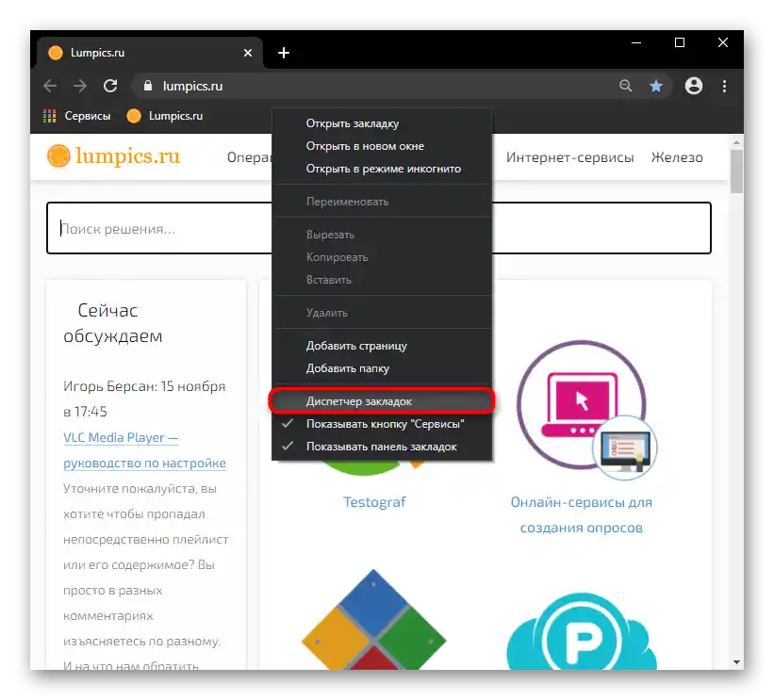Choose Открыть закладку from context menu
This screenshot has height=700, width=774.
click(382, 123)
